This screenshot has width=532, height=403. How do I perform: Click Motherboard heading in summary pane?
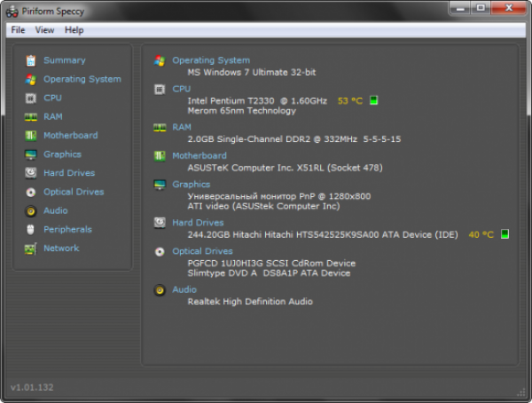199,155
